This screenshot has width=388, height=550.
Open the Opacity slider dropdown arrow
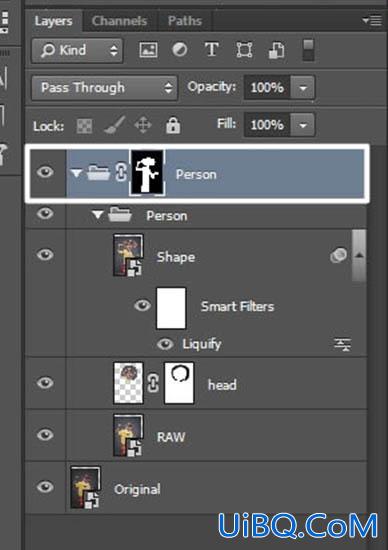[x=303, y=87]
